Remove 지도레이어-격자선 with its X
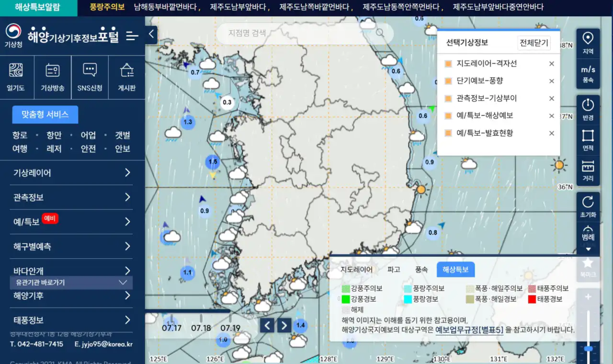This screenshot has width=613, height=364. pos(551,64)
